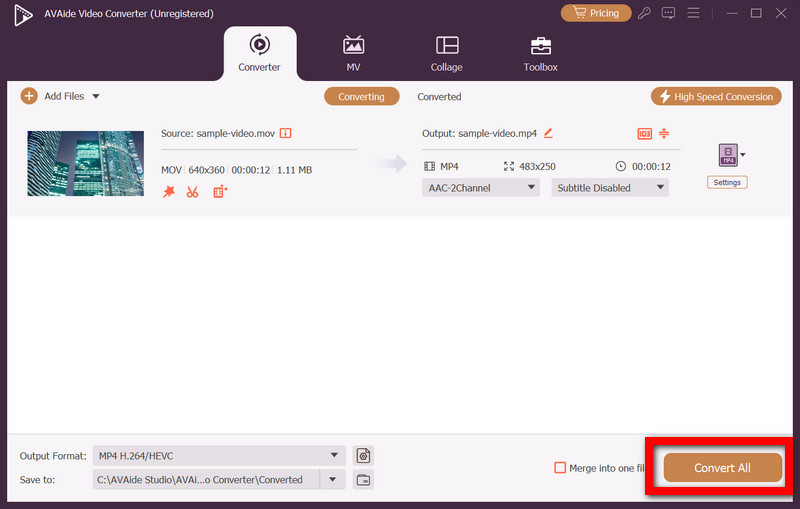Screen dimensions: 800x509
Task: Open the Output Format MP4 H.264/HEVC dropdown
Action: [x=219, y=455]
